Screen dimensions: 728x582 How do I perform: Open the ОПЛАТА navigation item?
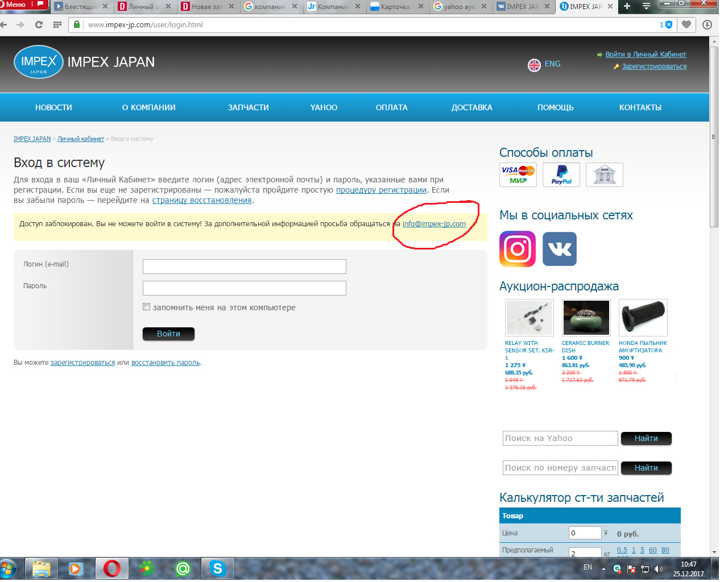coord(392,107)
